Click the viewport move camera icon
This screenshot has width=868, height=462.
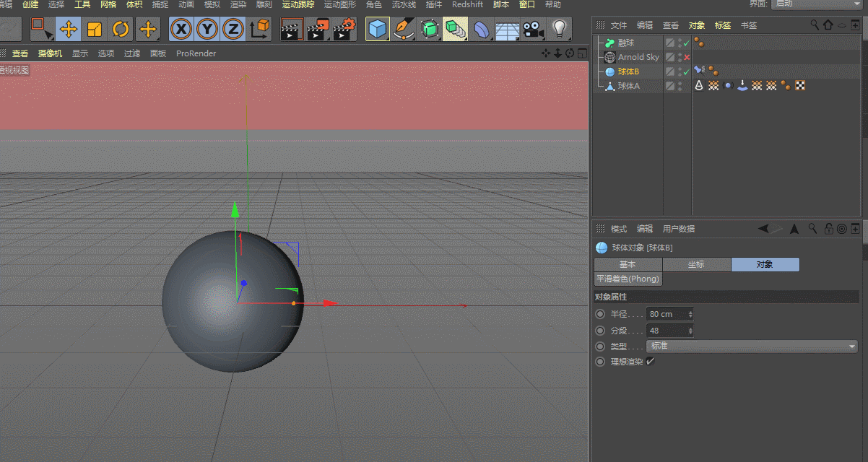click(x=546, y=53)
